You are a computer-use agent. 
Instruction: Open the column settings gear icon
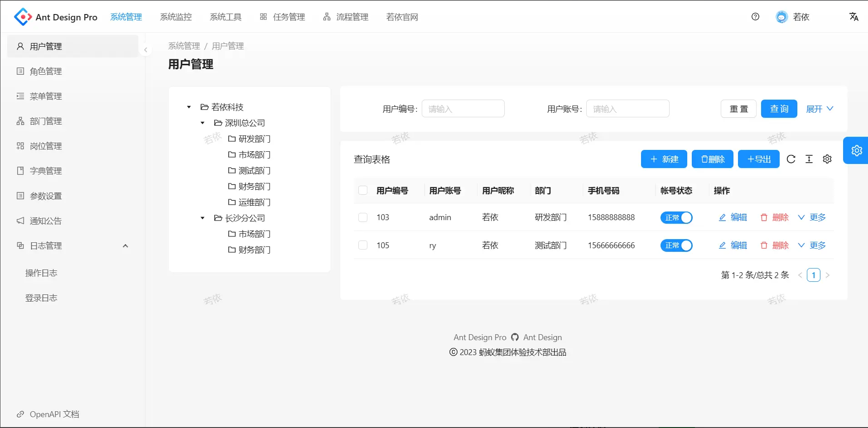click(x=827, y=159)
